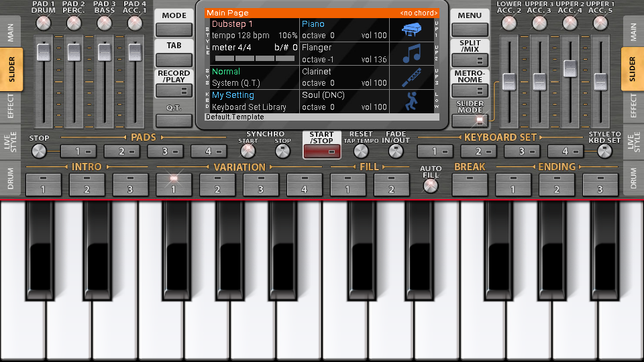Select INTRO 2 button
Viewport: 644px width, 362px height.
click(87, 185)
